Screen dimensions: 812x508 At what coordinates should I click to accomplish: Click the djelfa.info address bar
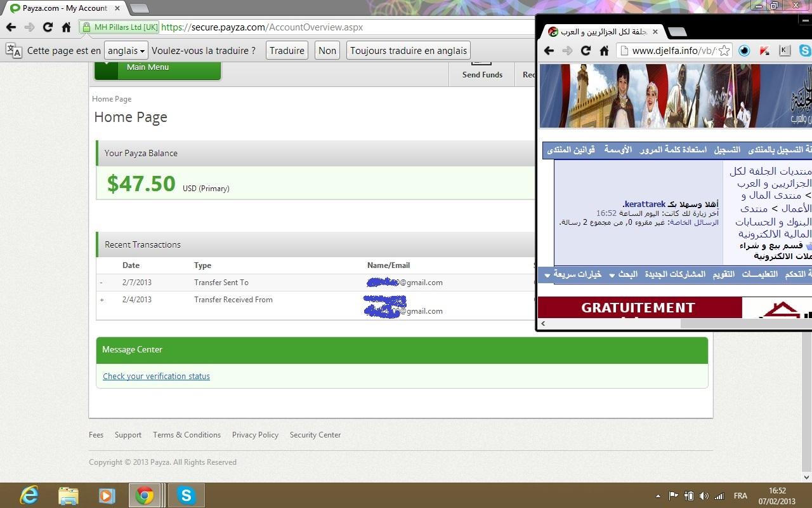pos(674,51)
